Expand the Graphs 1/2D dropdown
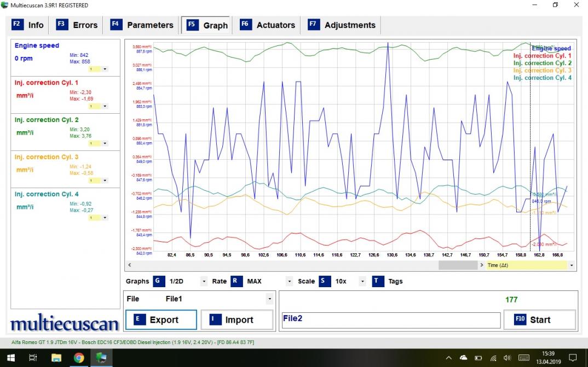The height and width of the screenshot is (367, 588). [x=204, y=281]
